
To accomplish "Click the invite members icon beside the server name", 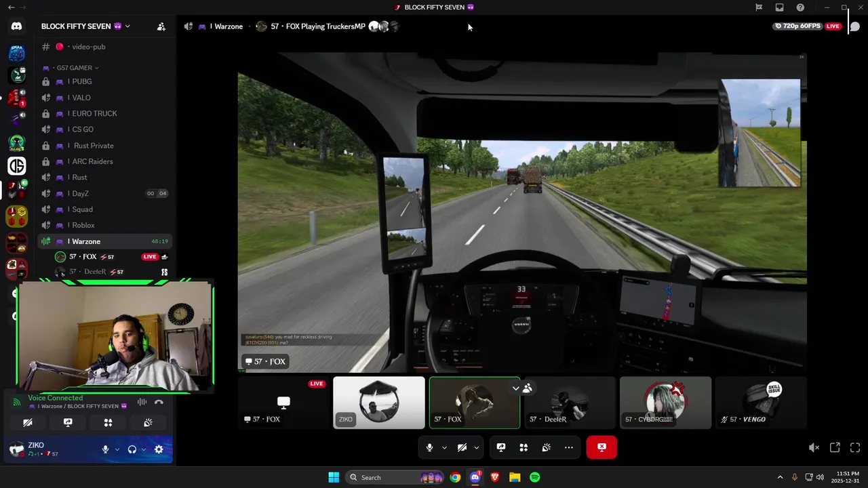I will coord(161,26).
